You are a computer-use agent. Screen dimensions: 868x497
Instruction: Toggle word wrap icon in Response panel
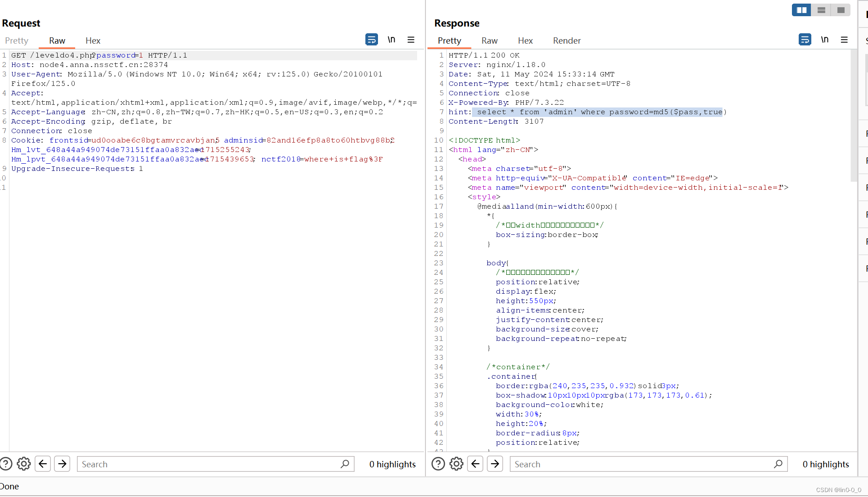(x=805, y=40)
